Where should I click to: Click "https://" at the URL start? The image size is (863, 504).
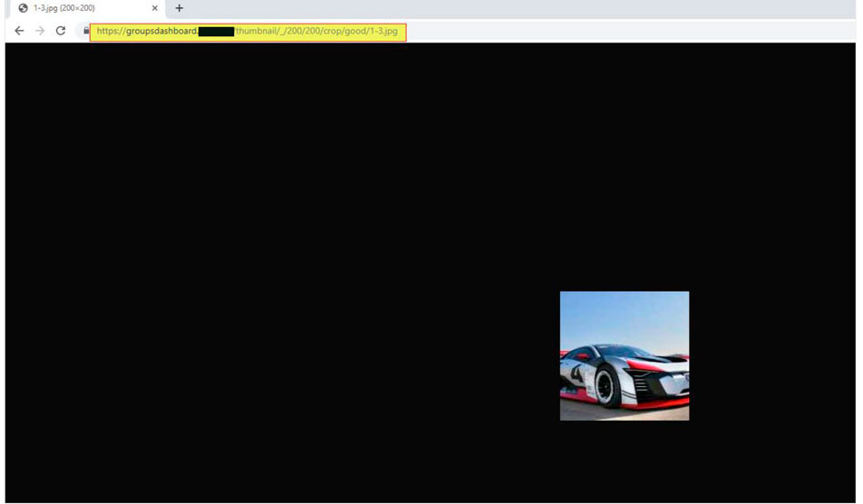111,31
